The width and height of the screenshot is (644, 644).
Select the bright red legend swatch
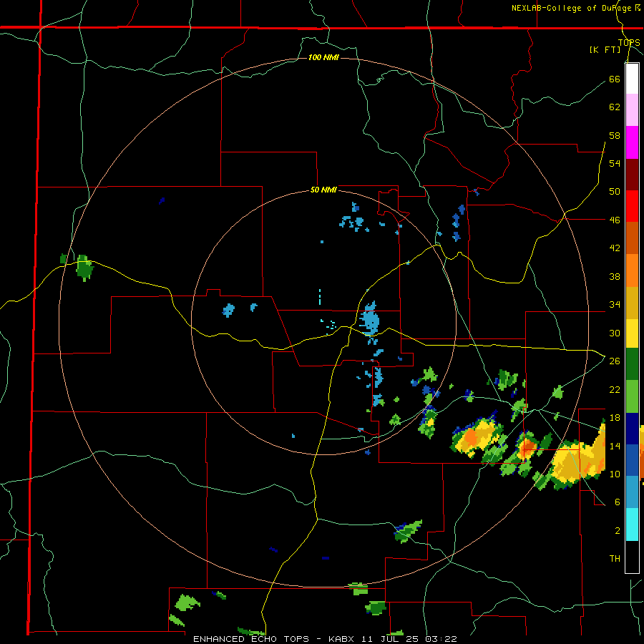(632, 206)
